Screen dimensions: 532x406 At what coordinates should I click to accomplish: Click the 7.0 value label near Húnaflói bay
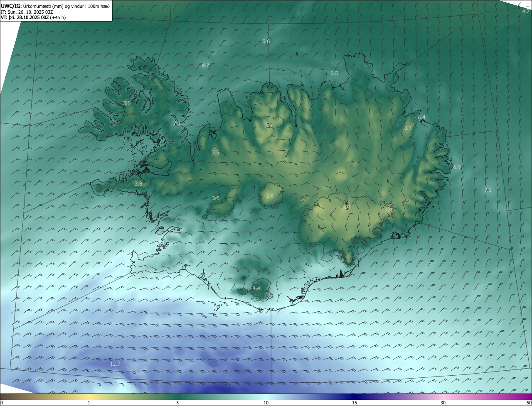click(177, 124)
